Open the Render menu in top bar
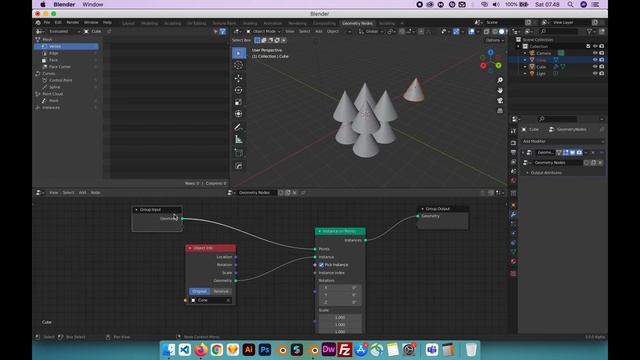Image resolution: width=640 pixels, height=360 pixels. pyautogui.click(x=73, y=22)
